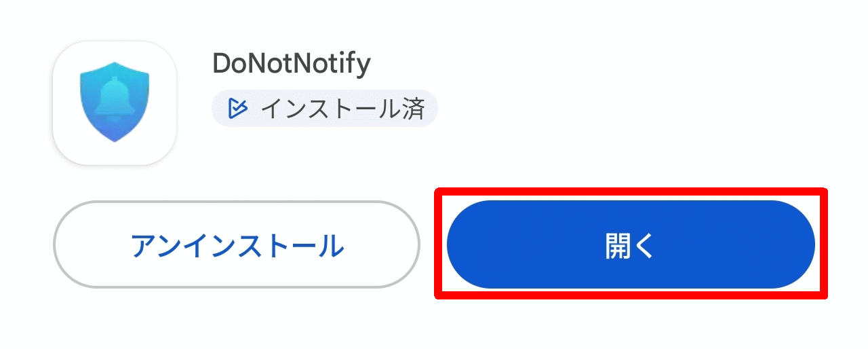Screen dimensions: 868x349
Task: Tap the app name DoNotNotify
Action: tap(292, 64)
